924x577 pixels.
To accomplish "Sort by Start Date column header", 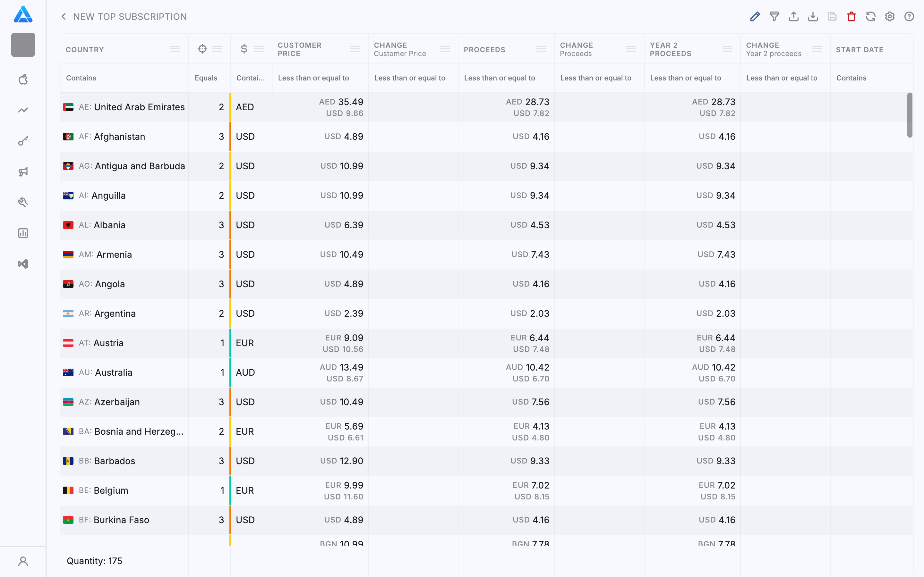I will 860,50.
